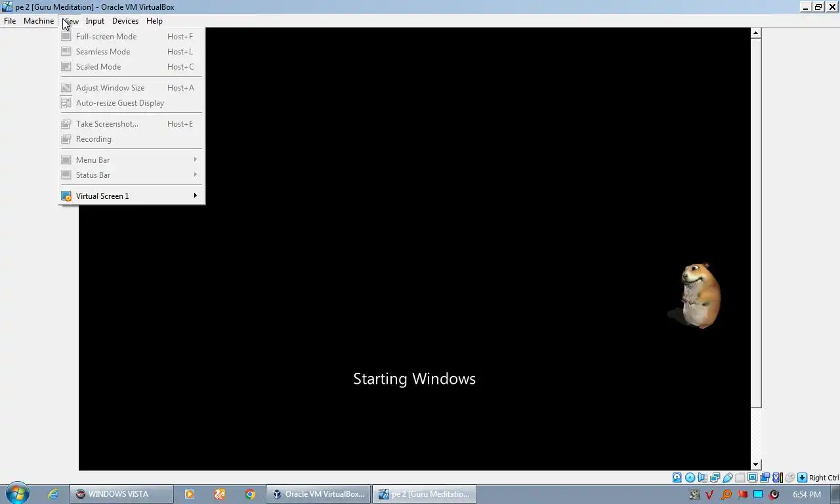
Task: Expand the Status Bar submenu
Action: coord(132,175)
